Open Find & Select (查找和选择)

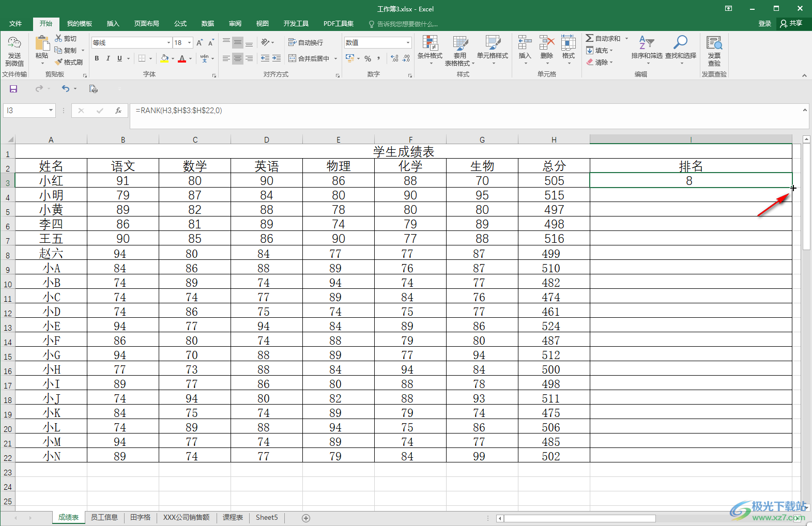point(681,50)
